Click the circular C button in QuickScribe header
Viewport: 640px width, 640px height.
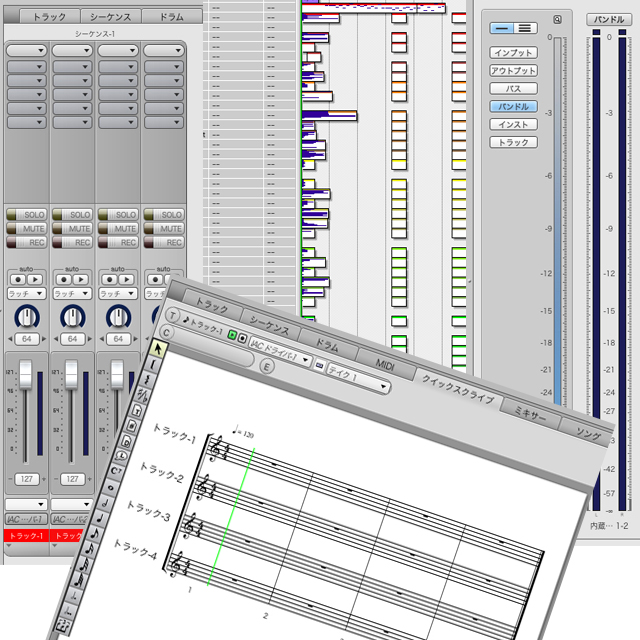pos(166,333)
